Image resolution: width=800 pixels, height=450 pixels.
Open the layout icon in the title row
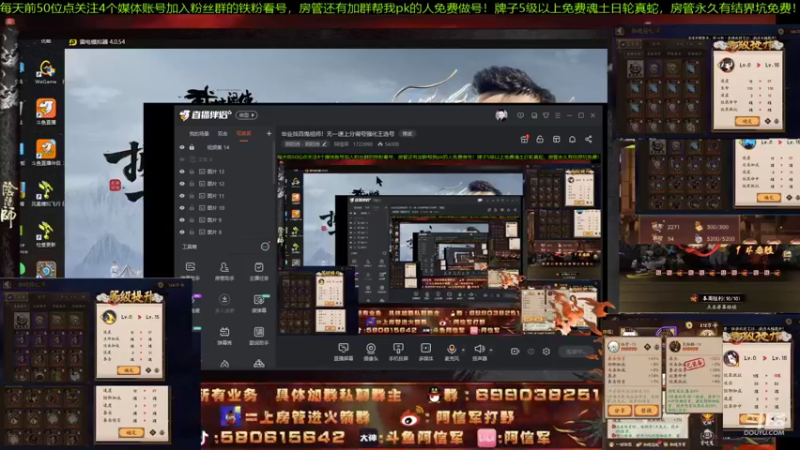556,139
